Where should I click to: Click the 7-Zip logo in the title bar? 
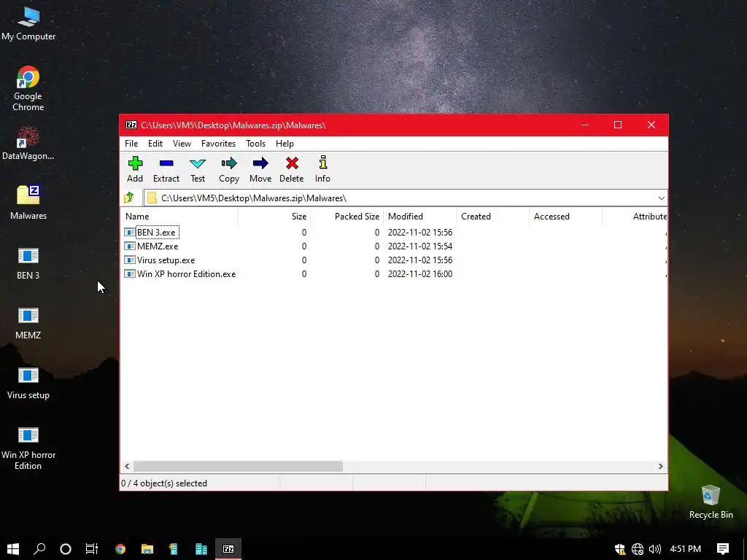point(131,125)
